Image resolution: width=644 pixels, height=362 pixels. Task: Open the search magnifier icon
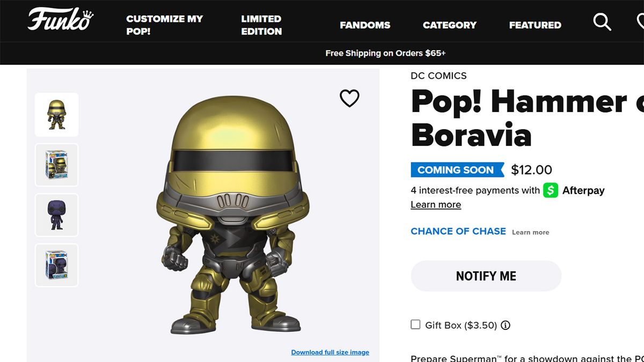click(x=602, y=23)
